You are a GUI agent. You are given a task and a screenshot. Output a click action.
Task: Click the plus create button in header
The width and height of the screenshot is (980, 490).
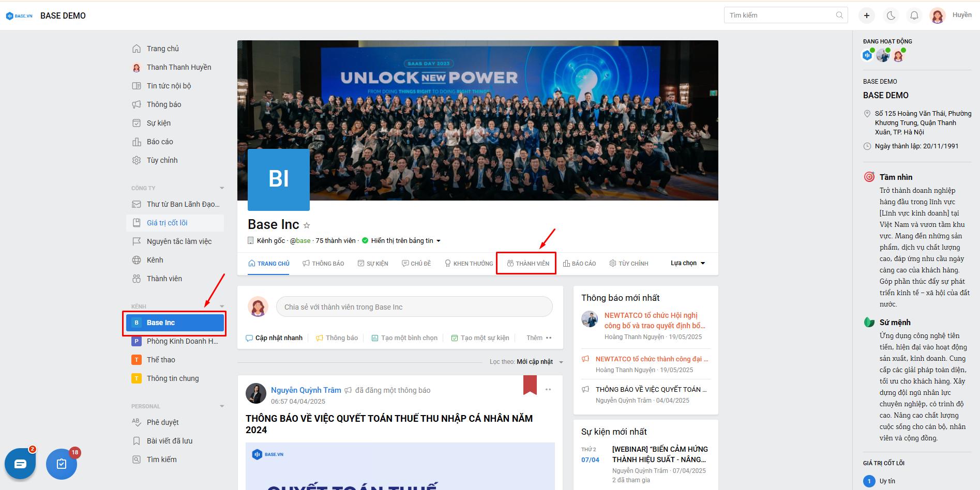click(x=867, y=16)
